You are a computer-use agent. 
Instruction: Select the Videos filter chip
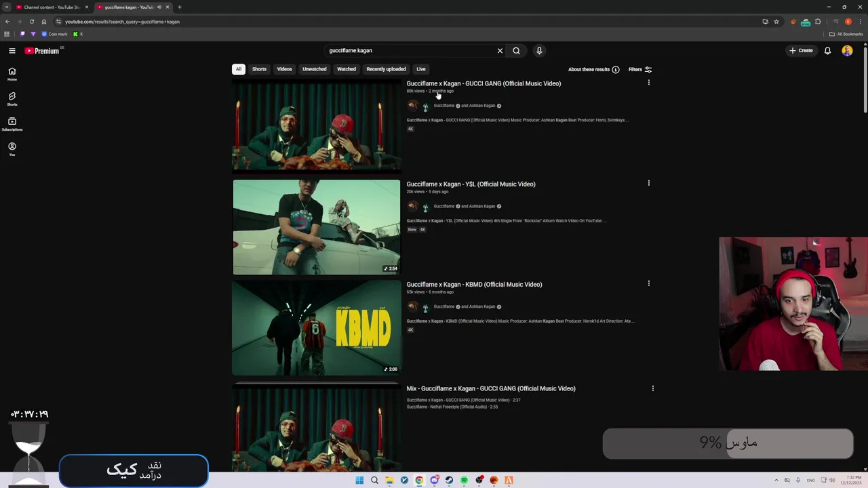point(284,69)
